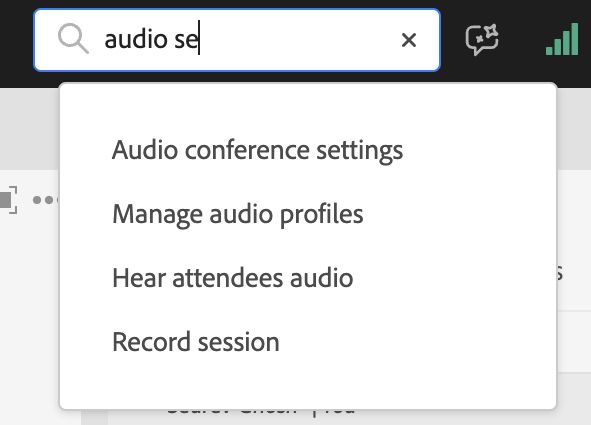Click the word "audio" in search box
This screenshot has height=425, width=591.
(136, 39)
